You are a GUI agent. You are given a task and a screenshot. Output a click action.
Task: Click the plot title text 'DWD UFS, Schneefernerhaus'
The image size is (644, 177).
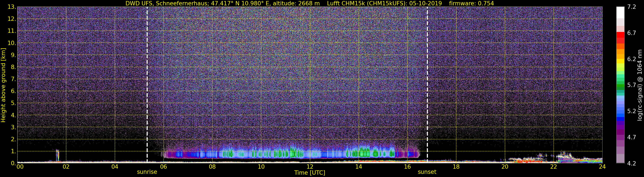167,3
